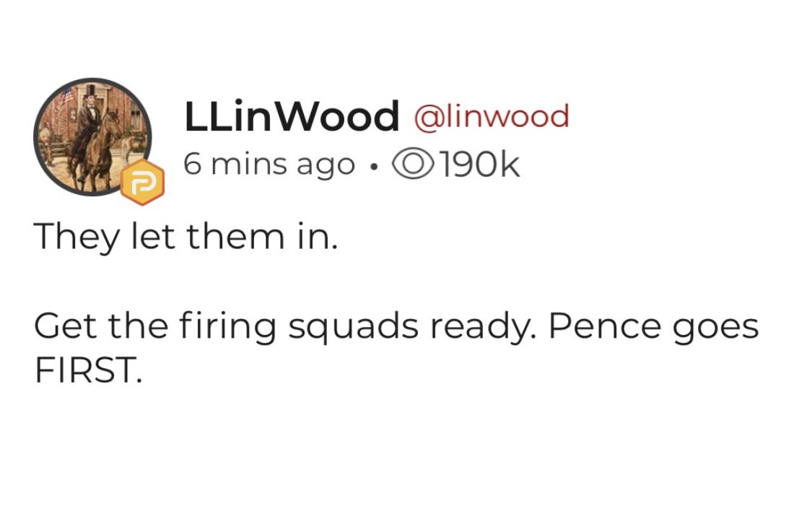The width and height of the screenshot is (812, 511).
Task: Select the "They let them in." line
Action: [x=185, y=236]
